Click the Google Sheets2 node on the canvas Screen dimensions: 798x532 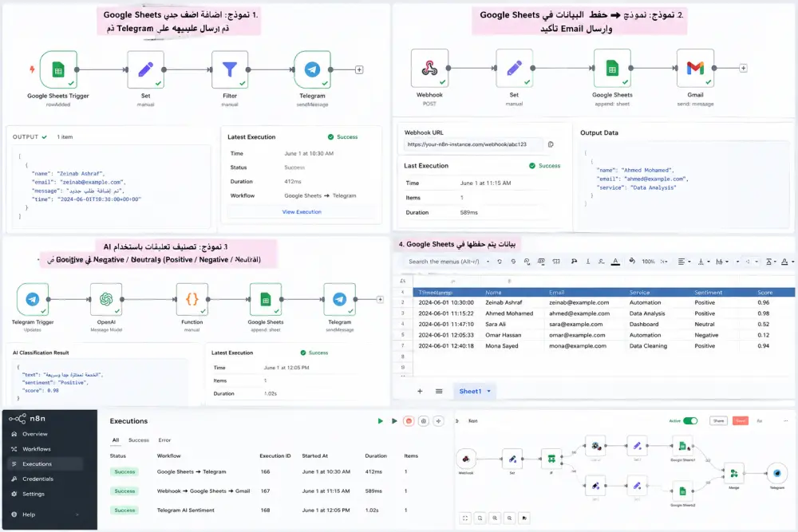click(682, 491)
